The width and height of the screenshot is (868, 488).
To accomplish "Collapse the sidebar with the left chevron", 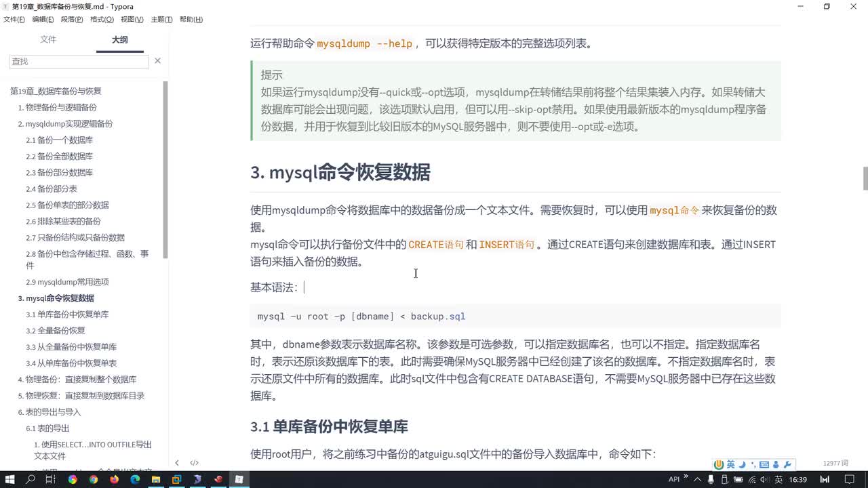I will (x=177, y=463).
